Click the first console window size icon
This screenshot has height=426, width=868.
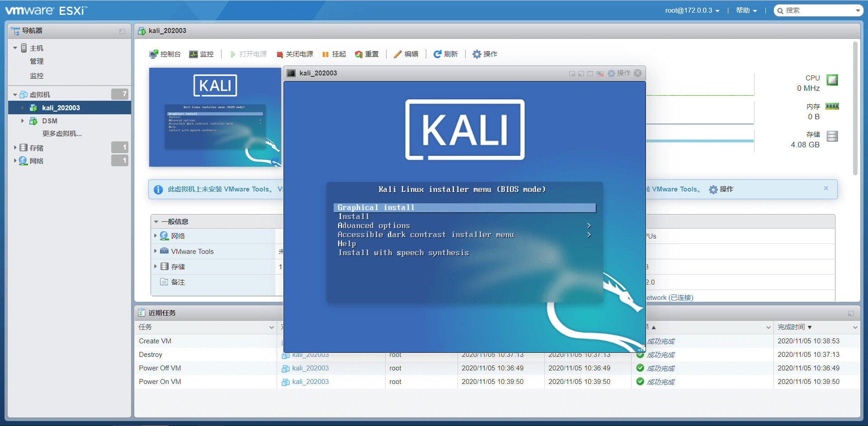point(572,73)
